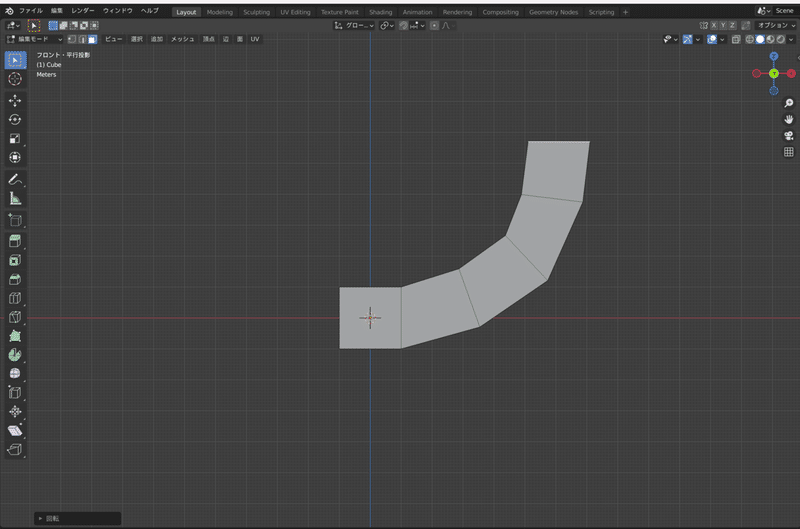Select the Annotate tool
The height and width of the screenshot is (529, 800).
[15, 180]
